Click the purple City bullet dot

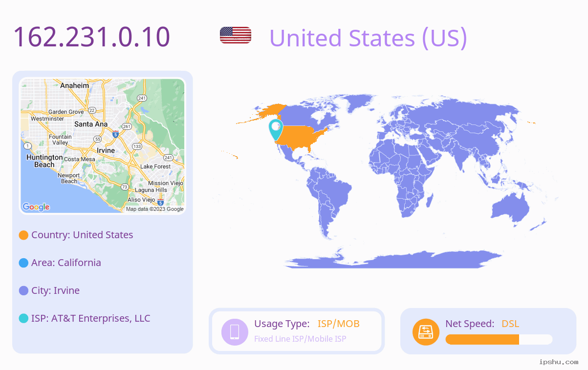point(23,291)
